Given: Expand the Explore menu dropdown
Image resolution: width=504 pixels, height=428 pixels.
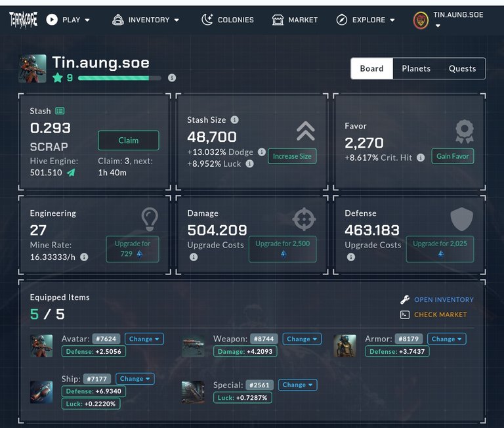Looking at the screenshot, I should coord(392,20).
